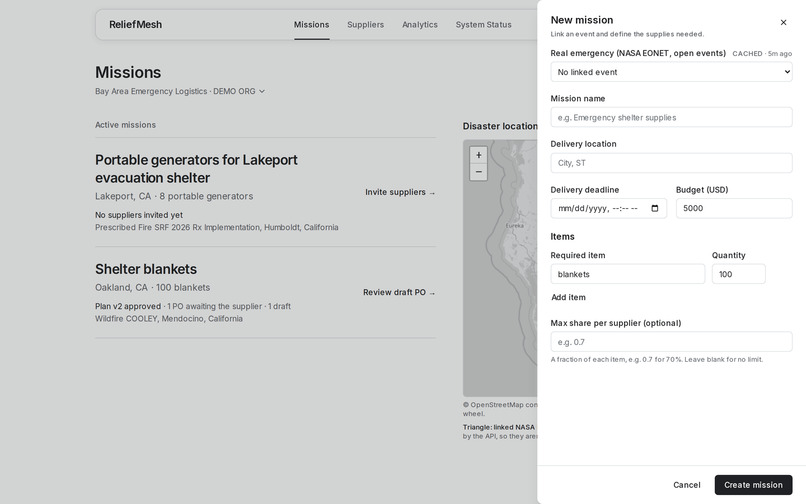Close the New mission panel
806x504 pixels.
coord(783,23)
